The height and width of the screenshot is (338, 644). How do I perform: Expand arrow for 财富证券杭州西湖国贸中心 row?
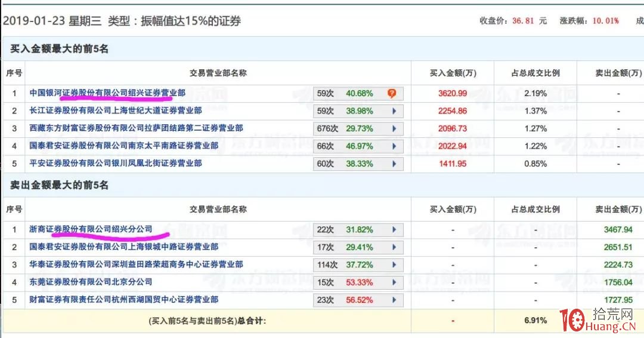point(394,300)
